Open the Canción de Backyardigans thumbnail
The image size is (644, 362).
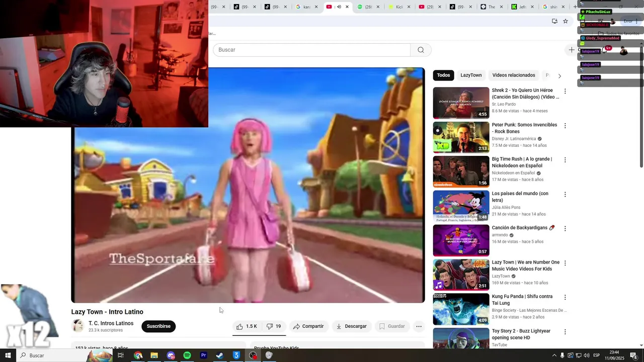tap(461, 240)
